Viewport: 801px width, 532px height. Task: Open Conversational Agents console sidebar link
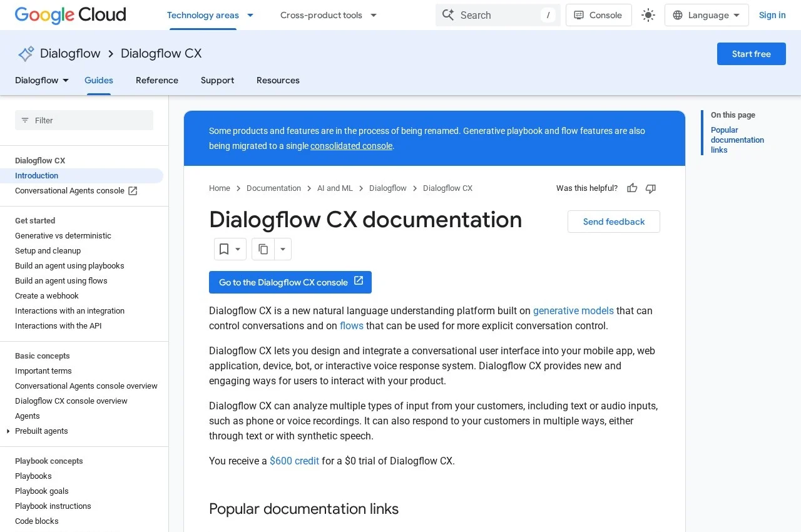(x=69, y=191)
